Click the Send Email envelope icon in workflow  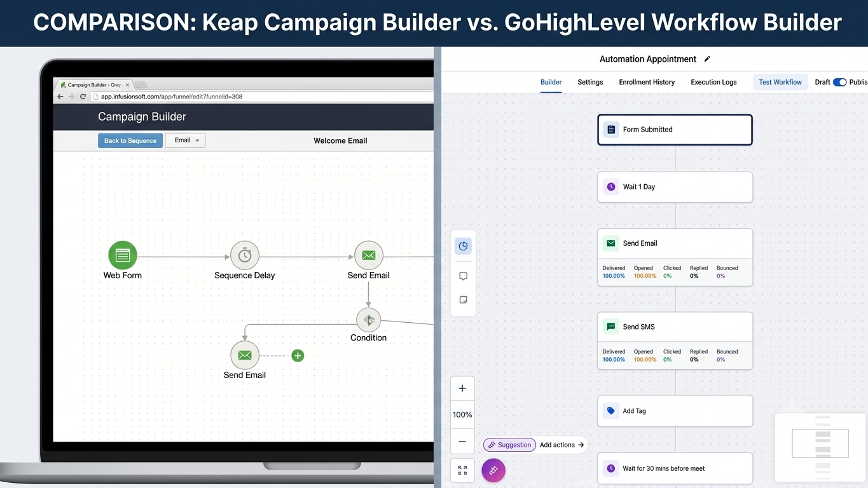[611, 243]
